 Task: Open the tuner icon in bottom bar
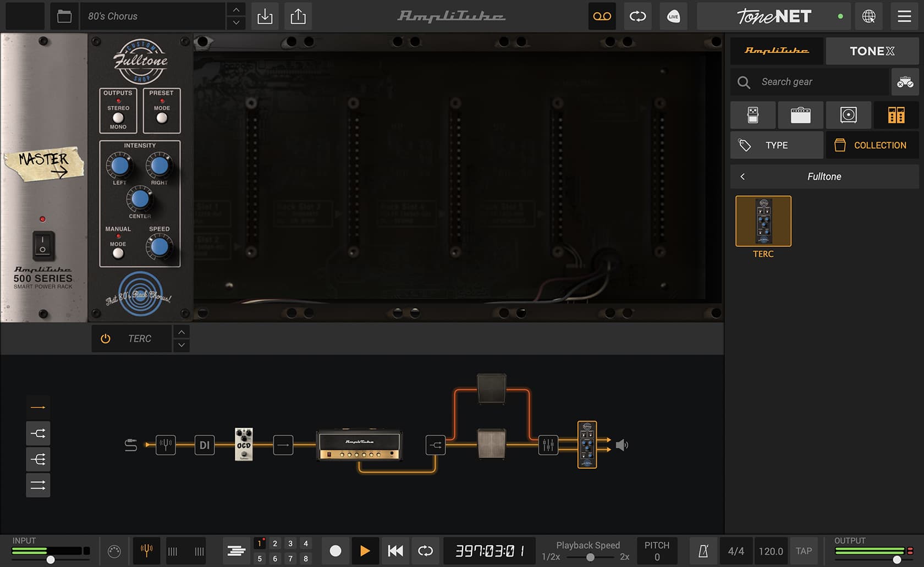[x=146, y=551]
